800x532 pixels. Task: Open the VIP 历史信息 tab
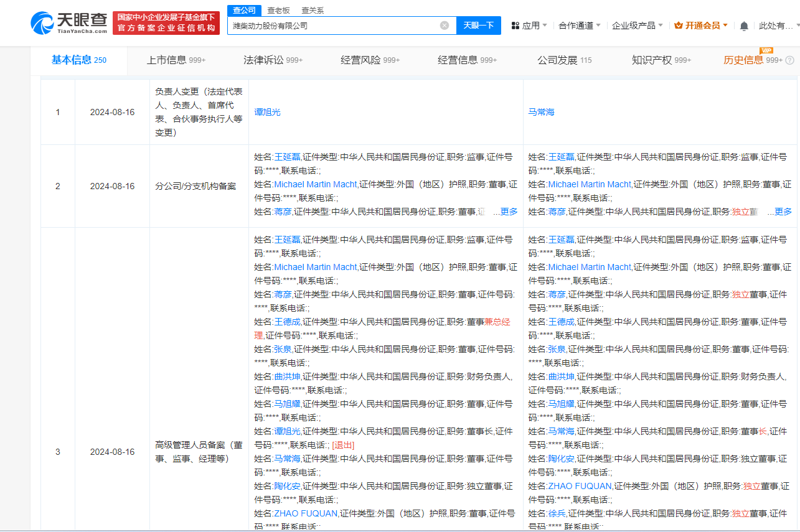[753, 60]
